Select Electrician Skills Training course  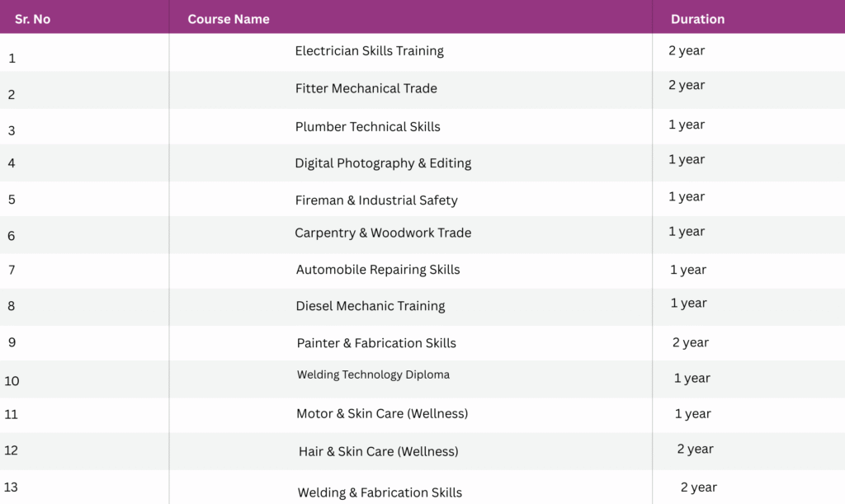click(369, 51)
